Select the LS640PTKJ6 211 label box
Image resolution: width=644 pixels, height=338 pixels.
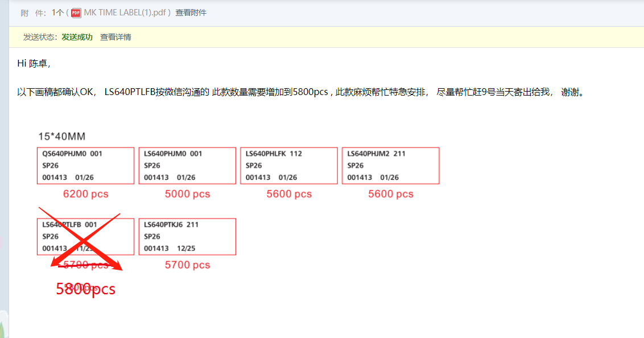point(187,237)
